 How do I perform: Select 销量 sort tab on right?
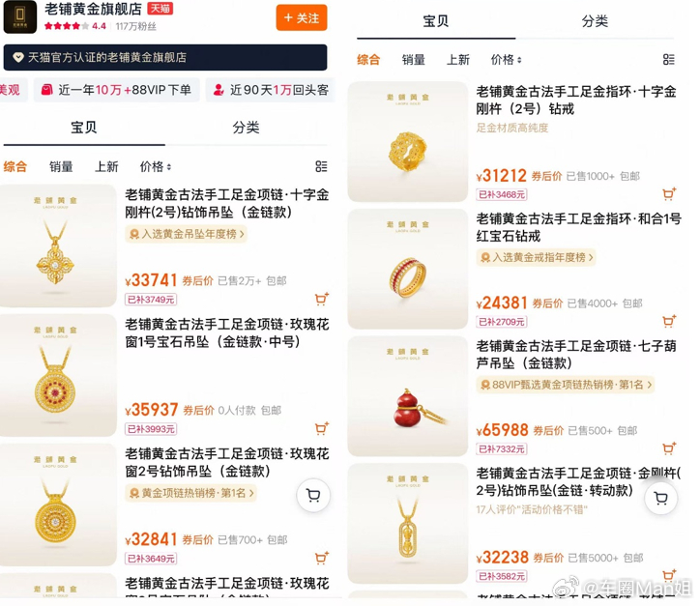tap(413, 59)
